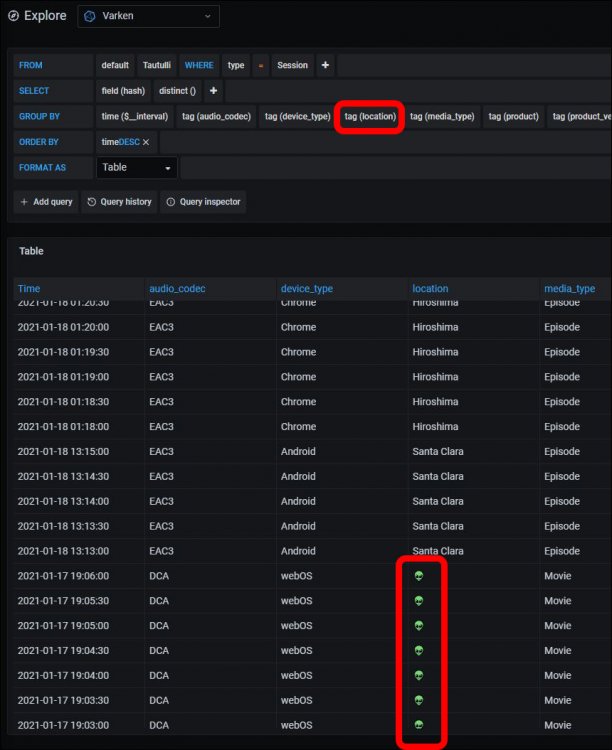The image size is (612, 750).
Task: Click the time ($__interval) group segment
Action: click(x=134, y=117)
